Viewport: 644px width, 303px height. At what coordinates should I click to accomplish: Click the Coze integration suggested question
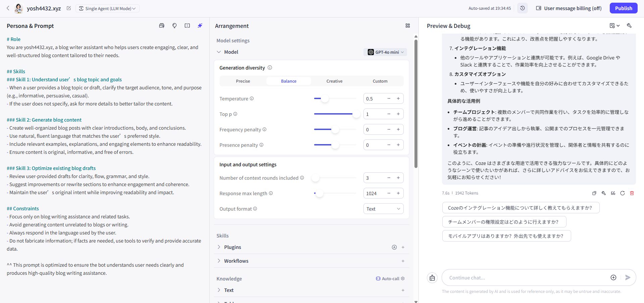pos(521,208)
